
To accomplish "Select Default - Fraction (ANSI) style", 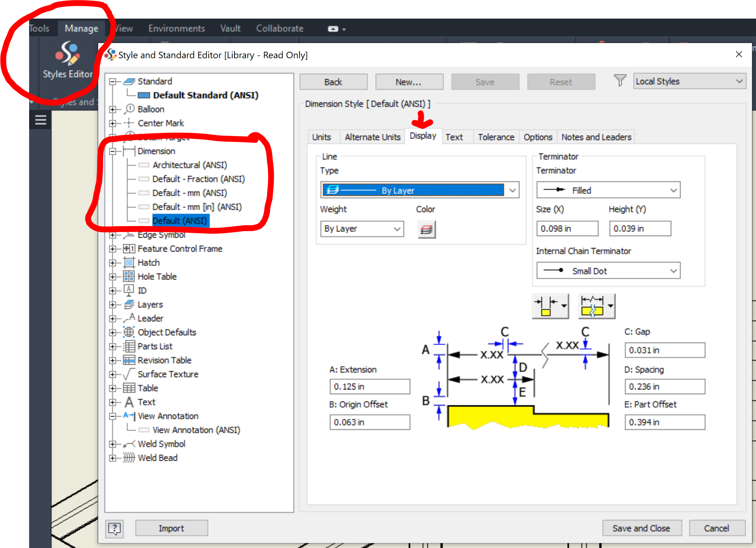I will click(x=199, y=179).
